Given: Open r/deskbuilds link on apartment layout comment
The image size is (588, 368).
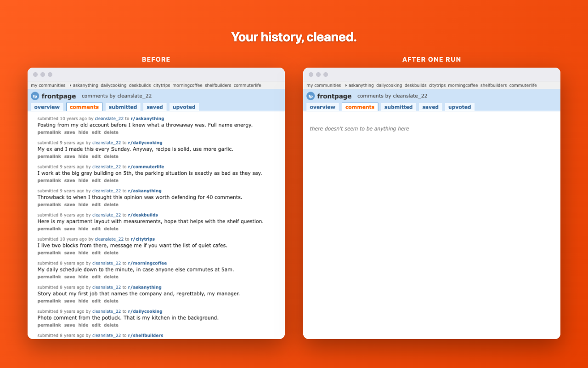Looking at the screenshot, I should click(x=143, y=215).
